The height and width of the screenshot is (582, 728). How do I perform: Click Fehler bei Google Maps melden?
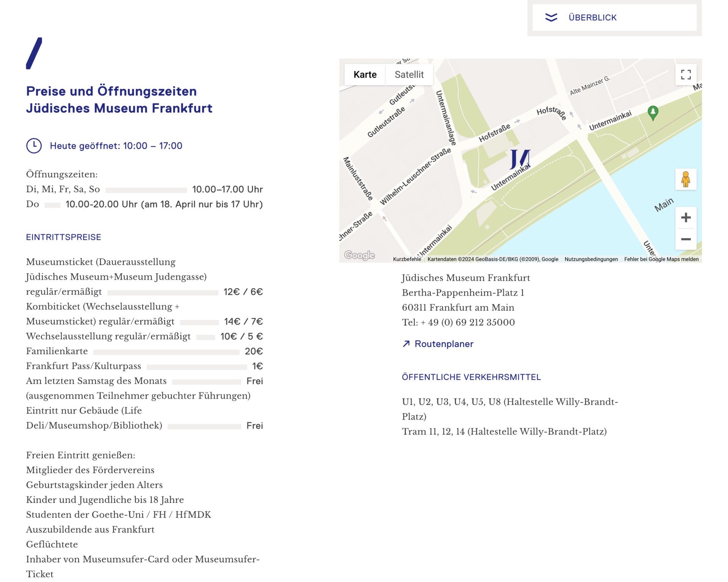(661, 259)
